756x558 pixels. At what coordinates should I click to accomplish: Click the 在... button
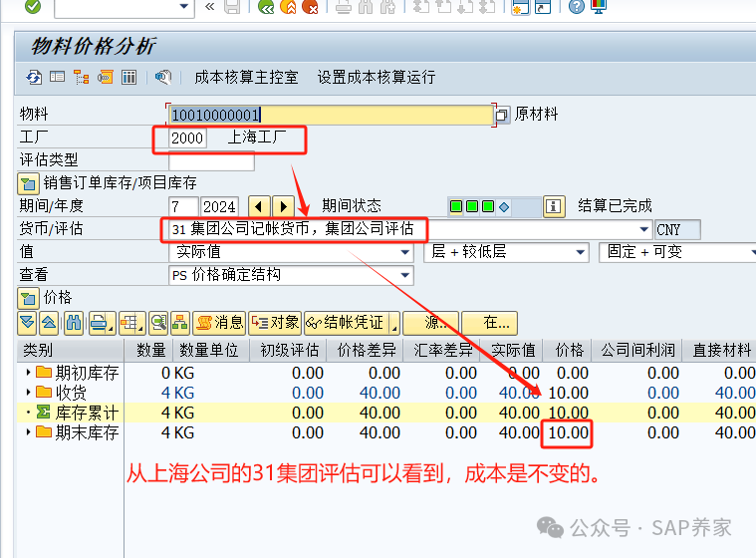pyautogui.click(x=489, y=323)
